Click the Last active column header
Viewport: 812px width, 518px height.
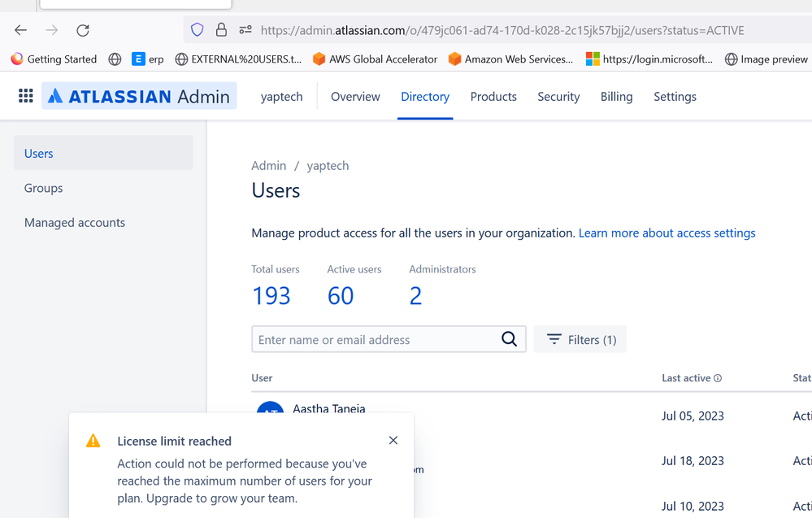pos(686,378)
